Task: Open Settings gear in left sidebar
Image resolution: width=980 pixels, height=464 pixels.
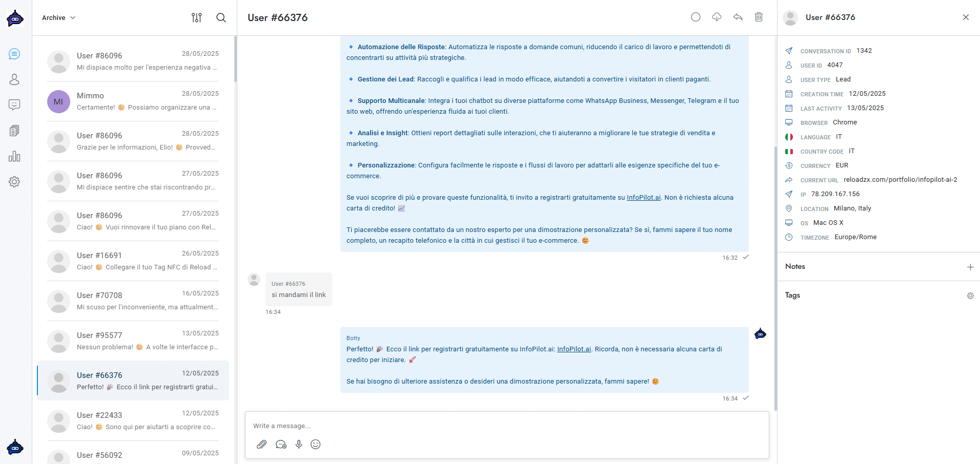Action: 14,182
